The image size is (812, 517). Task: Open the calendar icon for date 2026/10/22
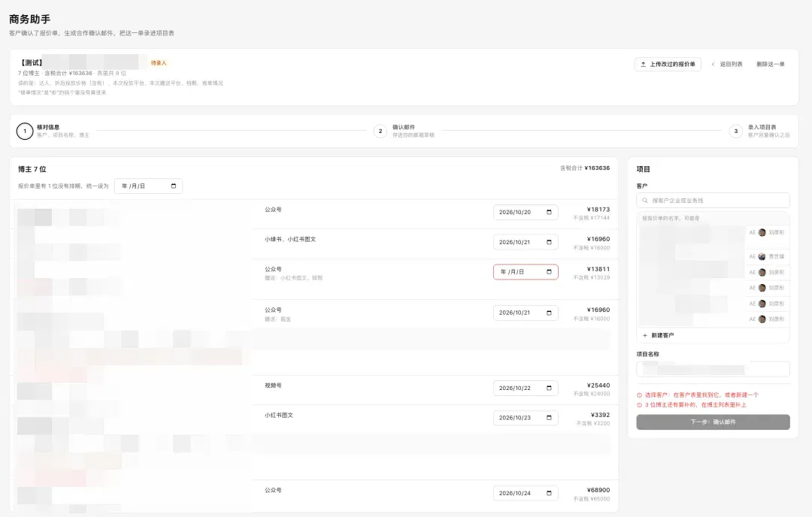point(549,389)
